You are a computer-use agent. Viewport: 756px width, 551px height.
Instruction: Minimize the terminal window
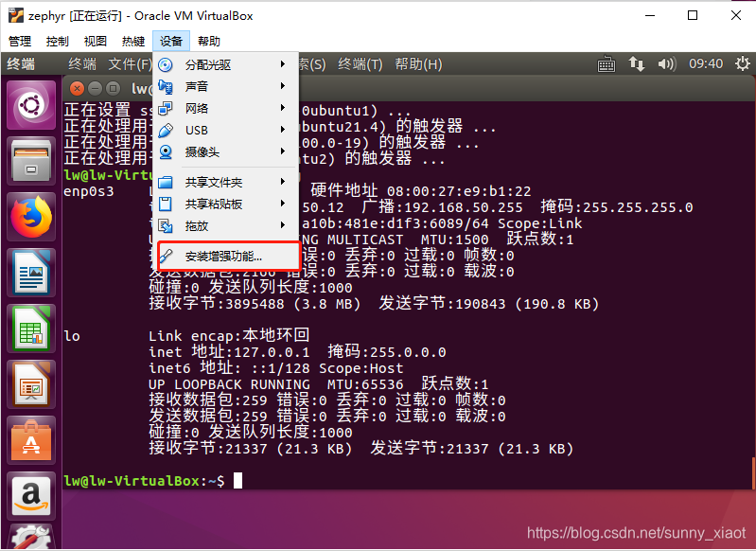(x=95, y=88)
